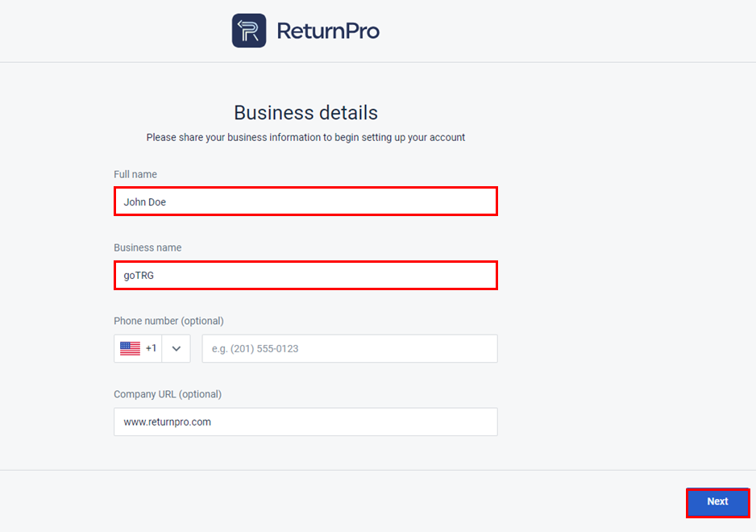Viewport: 756px width, 532px height.
Task: Click the 'goTRG' text in the field
Action: pos(139,276)
